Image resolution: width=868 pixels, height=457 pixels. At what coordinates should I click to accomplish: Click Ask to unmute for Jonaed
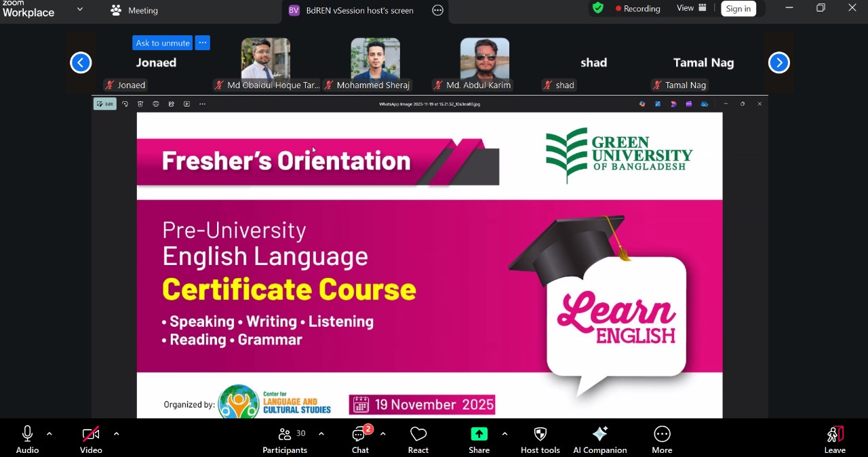tap(162, 43)
